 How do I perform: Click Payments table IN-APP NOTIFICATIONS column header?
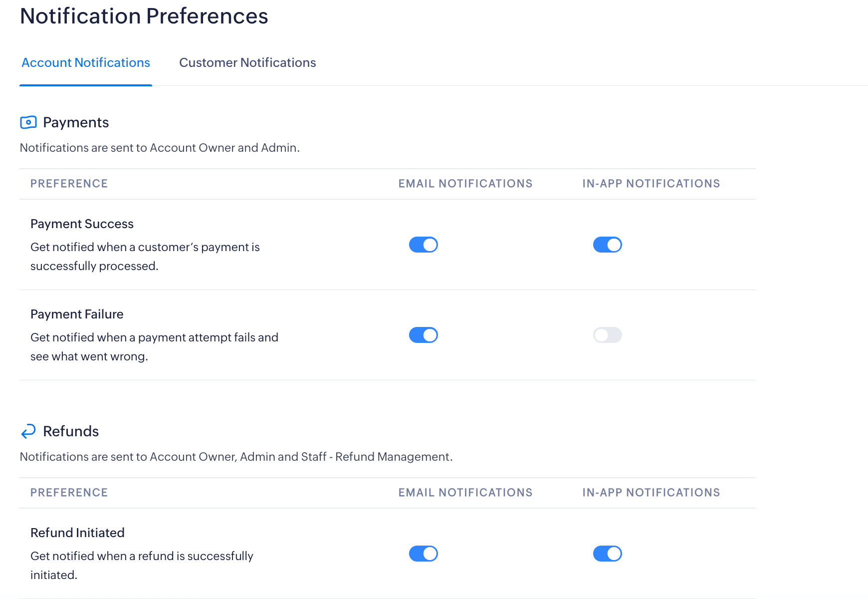point(651,184)
